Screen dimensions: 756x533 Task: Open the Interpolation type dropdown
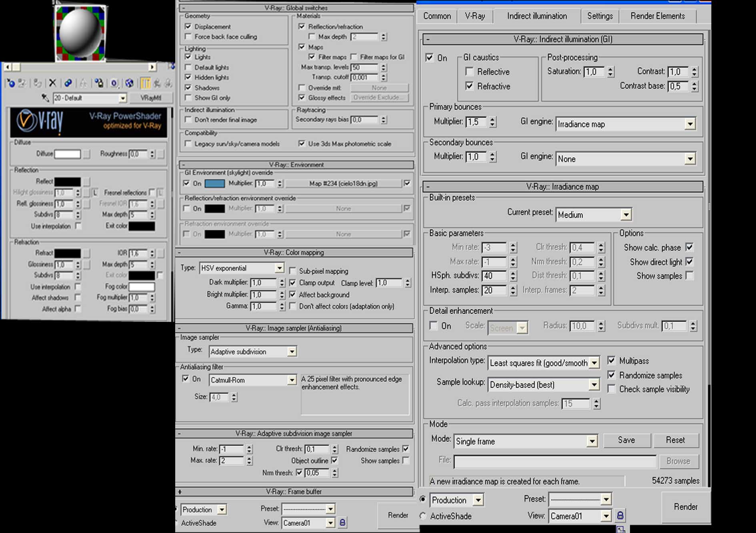595,363
